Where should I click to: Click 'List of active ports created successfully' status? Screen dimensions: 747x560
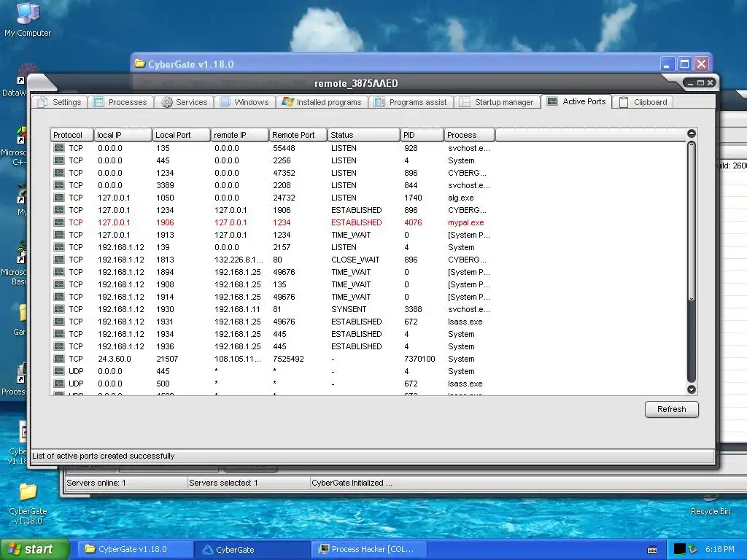(x=104, y=456)
